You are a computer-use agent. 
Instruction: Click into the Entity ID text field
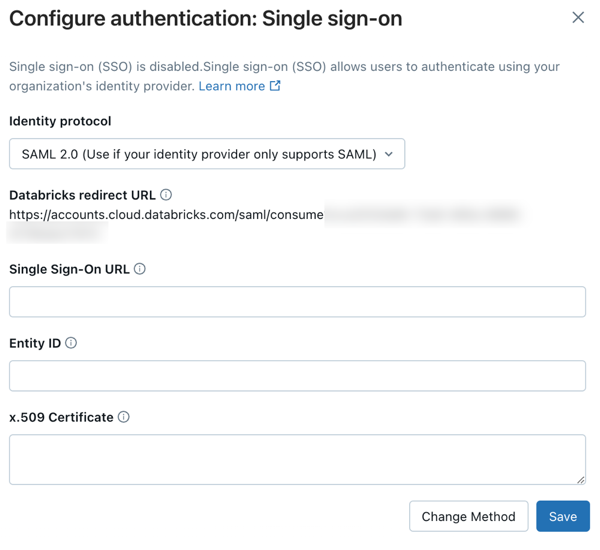297,376
